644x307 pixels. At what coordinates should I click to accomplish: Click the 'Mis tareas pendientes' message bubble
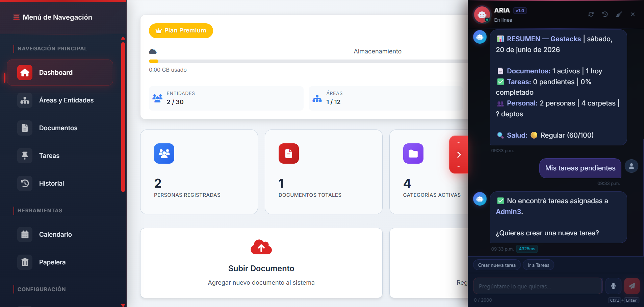pos(580,168)
